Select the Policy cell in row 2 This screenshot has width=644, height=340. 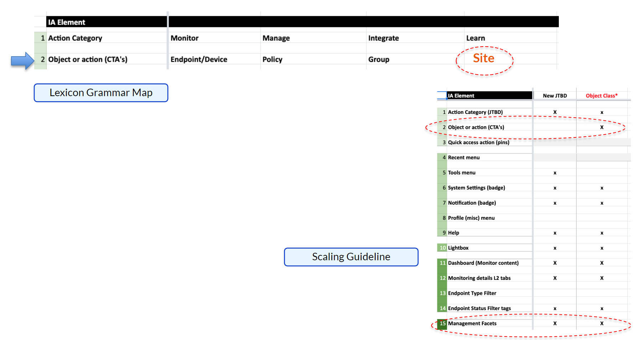point(272,59)
